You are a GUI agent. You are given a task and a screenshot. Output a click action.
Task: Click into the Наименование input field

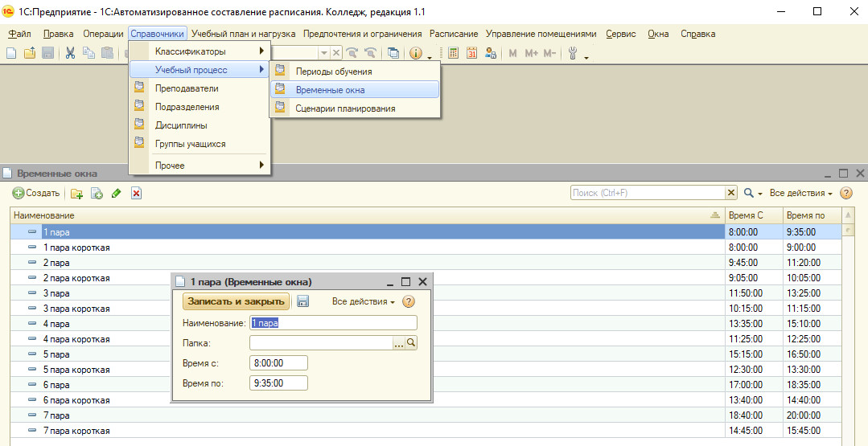coord(333,323)
